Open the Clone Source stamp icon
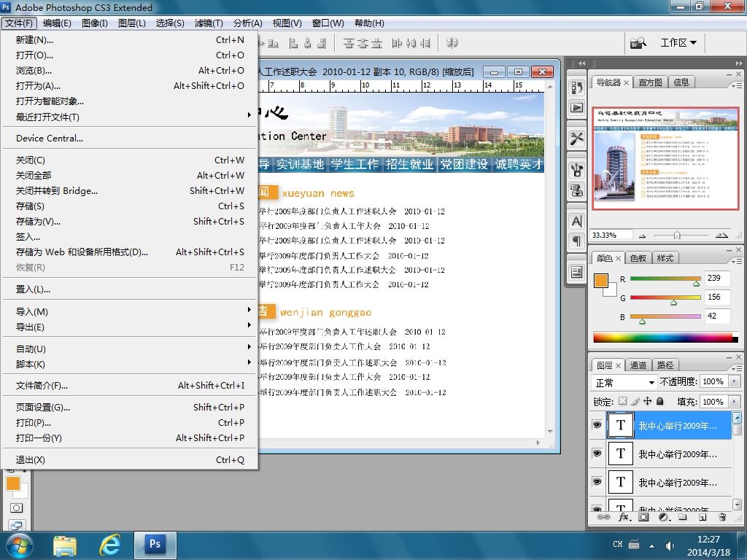This screenshot has height=560, width=747. click(x=576, y=191)
